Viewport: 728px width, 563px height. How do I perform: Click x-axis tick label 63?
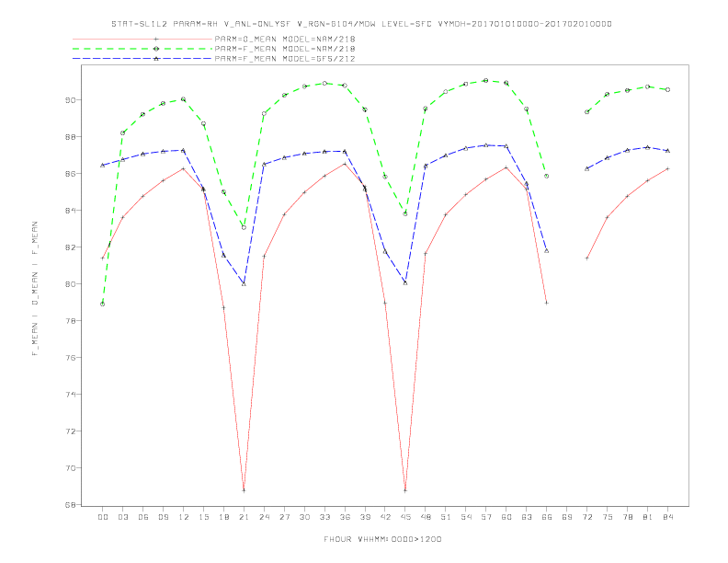pos(527,517)
